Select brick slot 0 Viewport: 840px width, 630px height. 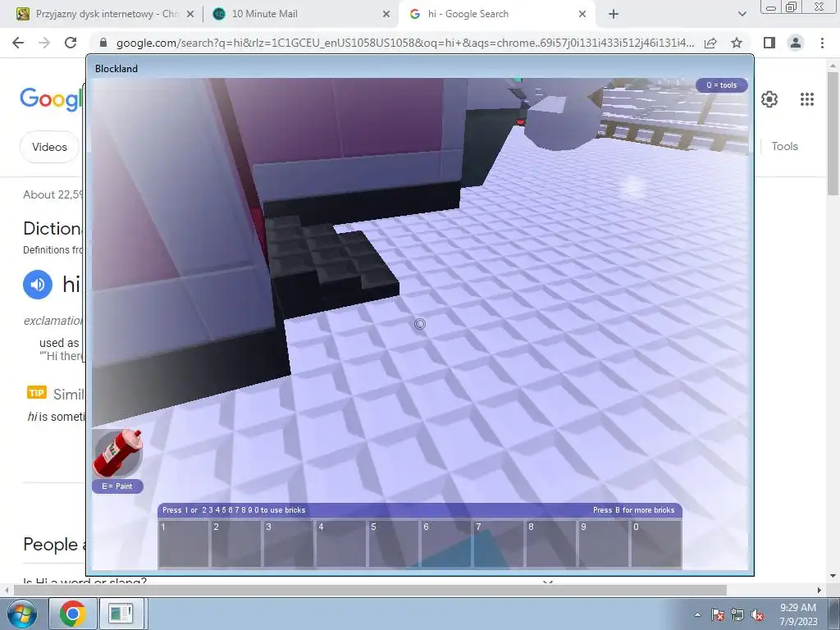click(x=655, y=543)
